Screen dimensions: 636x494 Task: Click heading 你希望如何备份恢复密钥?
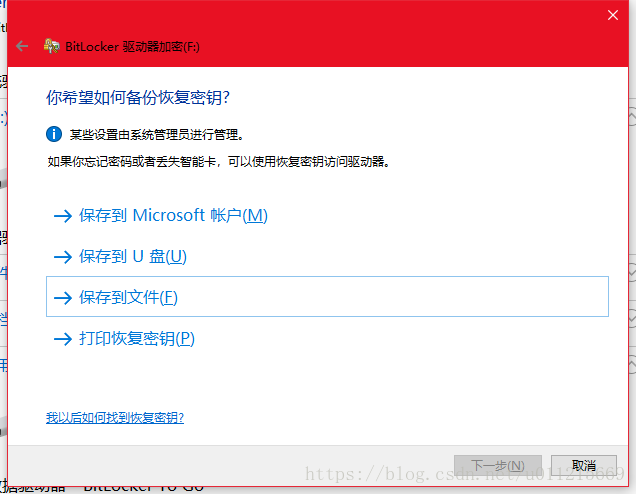(138, 98)
